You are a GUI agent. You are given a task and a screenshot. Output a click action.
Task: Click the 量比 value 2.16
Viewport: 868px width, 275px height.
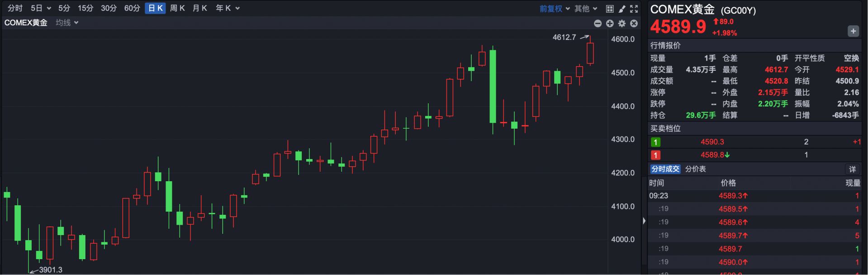851,92
